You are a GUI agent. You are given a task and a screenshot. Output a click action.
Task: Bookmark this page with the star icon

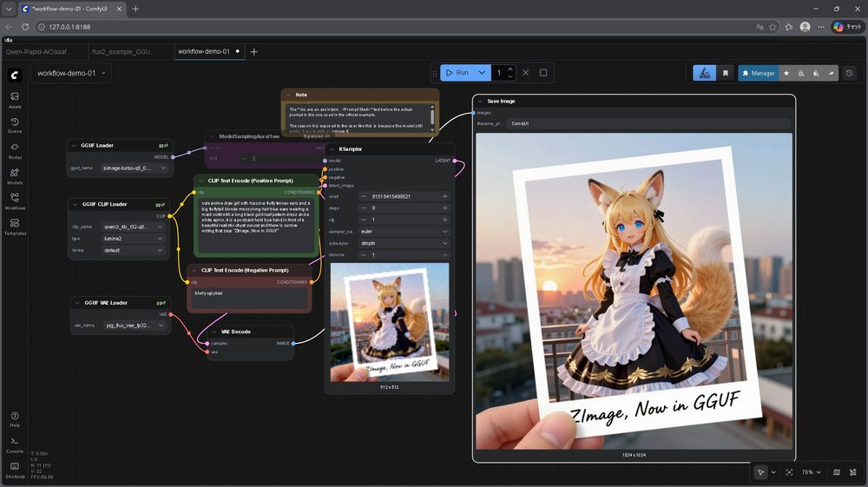[x=773, y=27]
